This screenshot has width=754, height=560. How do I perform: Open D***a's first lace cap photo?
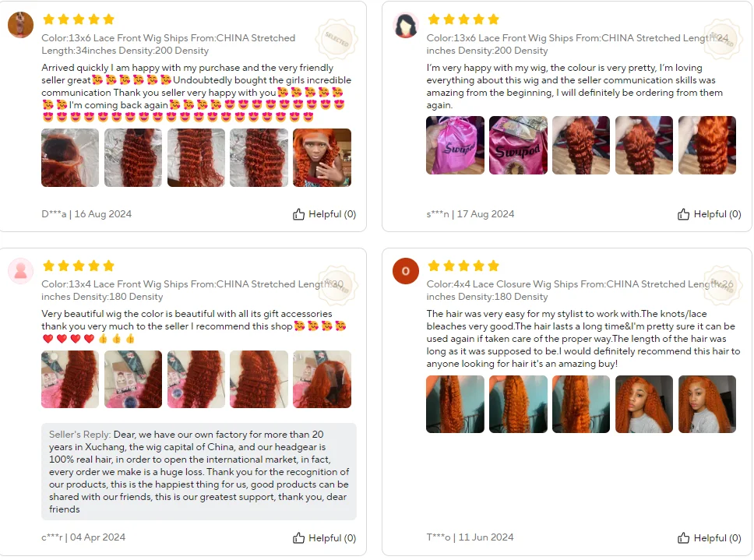pyautogui.click(x=70, y=157)
